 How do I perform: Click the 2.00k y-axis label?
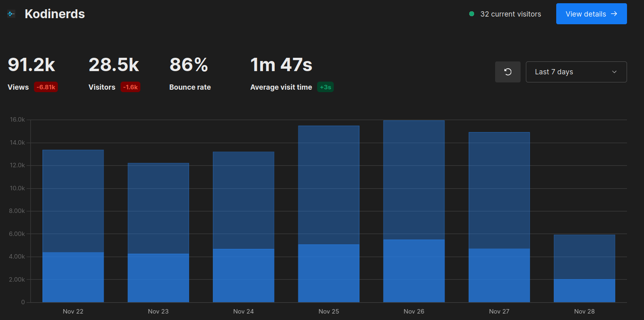[17, 280]
